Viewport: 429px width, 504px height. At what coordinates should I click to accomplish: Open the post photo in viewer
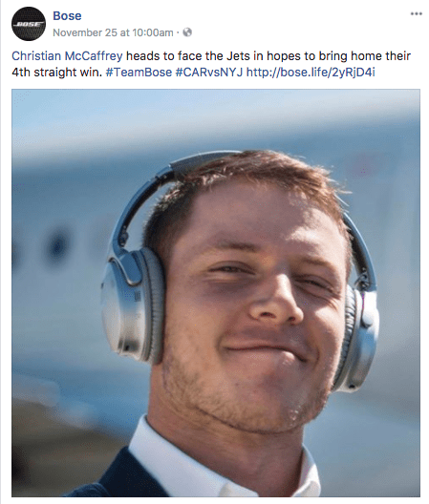click(x=216, y=293)
